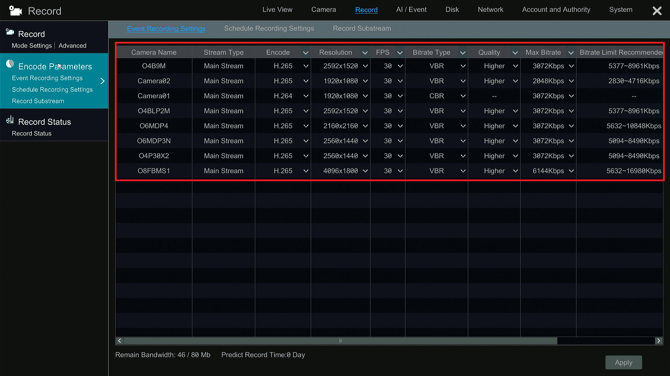The image size is (670, 376).
Task: Open the Account and Authority menu
Action: (x=556, y=9)
